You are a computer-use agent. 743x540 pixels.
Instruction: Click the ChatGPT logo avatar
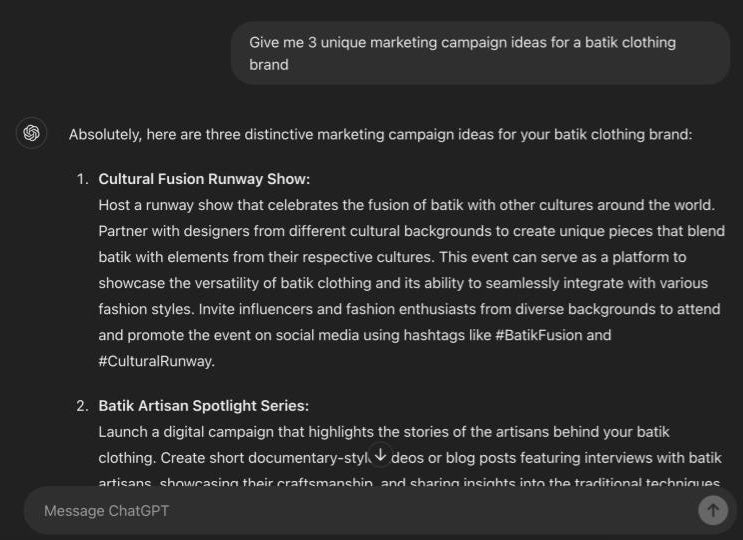click(31, 133)
